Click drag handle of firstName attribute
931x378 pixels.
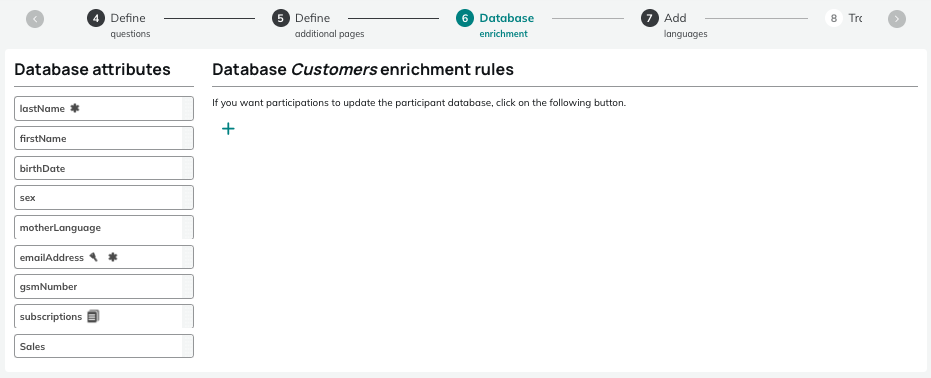pyautogui.click(x=187, y=138)
